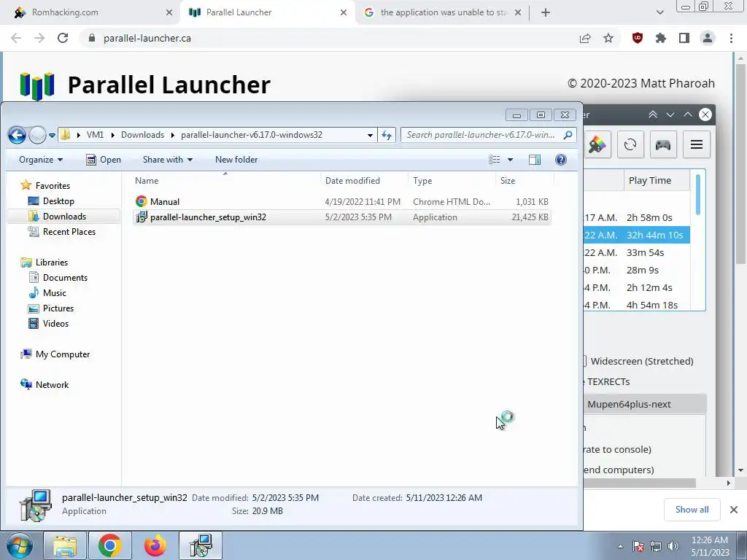The height and width of the screenshot is (560, 747).
Task: Click the search magnifier icon in Explorer
Action: pos(568,135)
